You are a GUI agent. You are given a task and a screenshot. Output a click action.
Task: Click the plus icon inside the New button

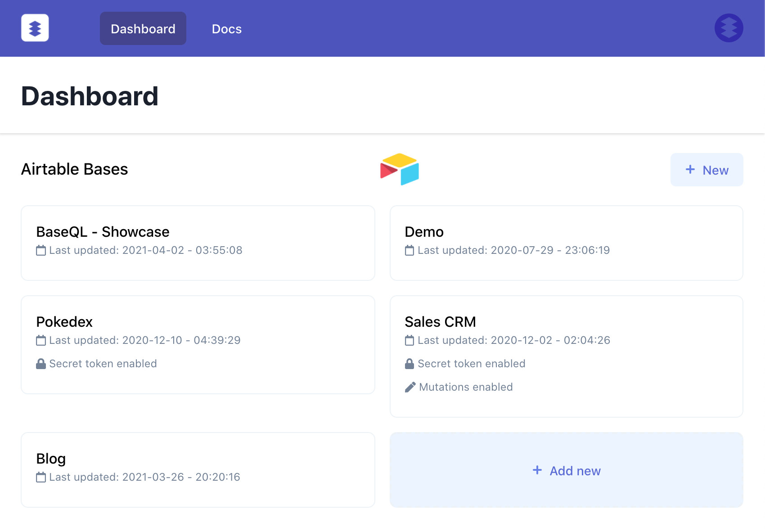[689, 170]
